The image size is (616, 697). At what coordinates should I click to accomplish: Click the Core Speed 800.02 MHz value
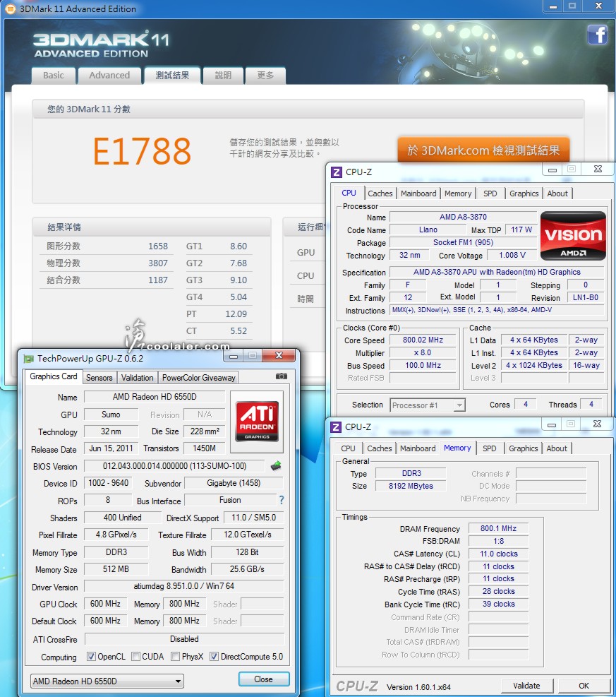tap(423, 340)
